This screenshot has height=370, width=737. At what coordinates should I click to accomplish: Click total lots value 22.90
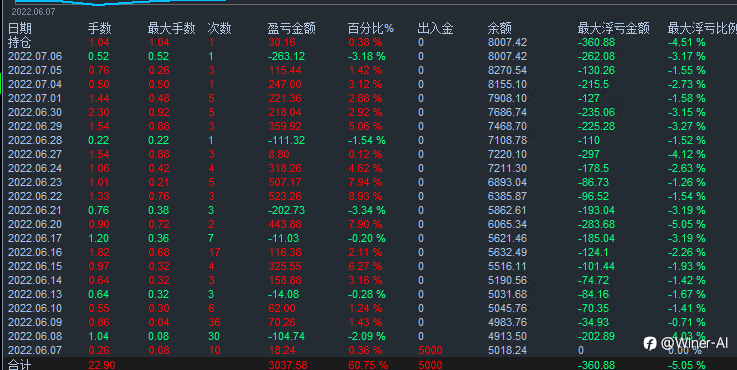tap(102, 365)
